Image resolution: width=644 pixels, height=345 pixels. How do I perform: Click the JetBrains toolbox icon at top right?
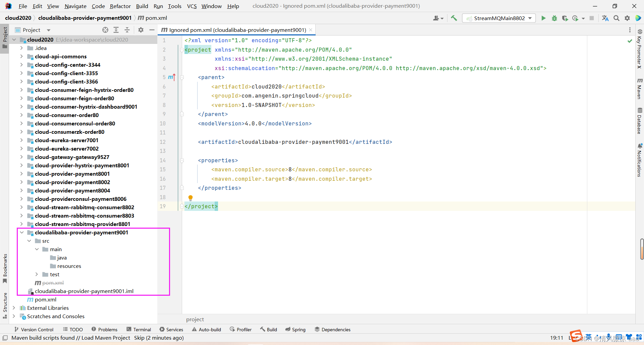point(638,18)
